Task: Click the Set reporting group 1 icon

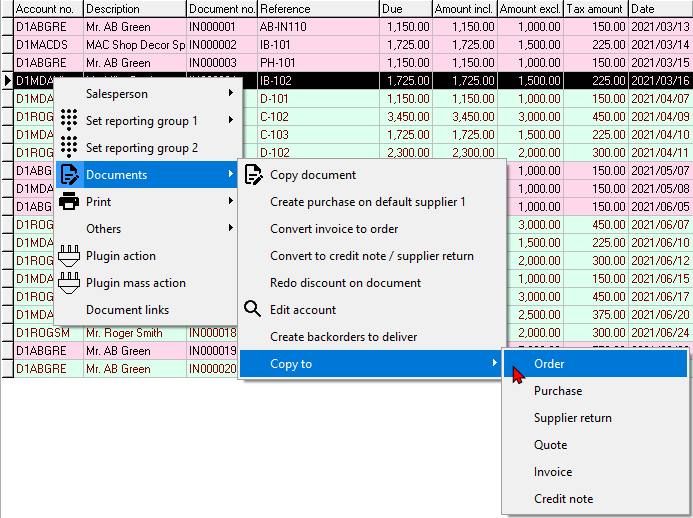Action: (x=69, y=120)
